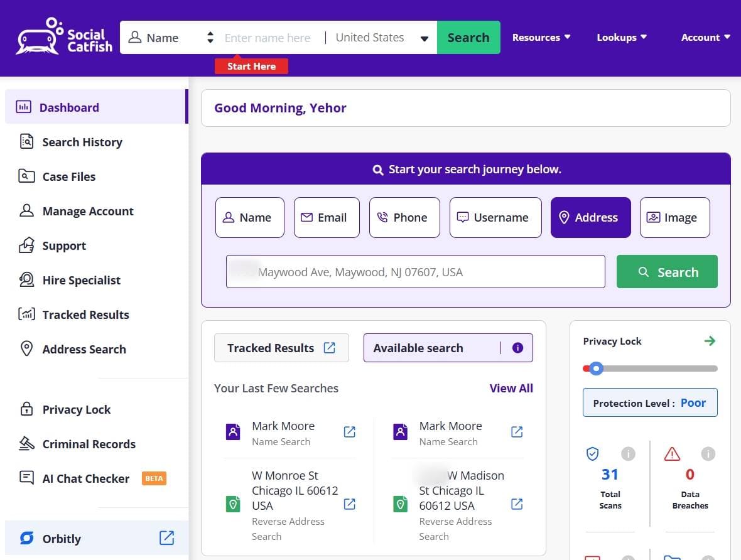Click the Privacy Lock padlock icon in sidebar

coord(26,408)
